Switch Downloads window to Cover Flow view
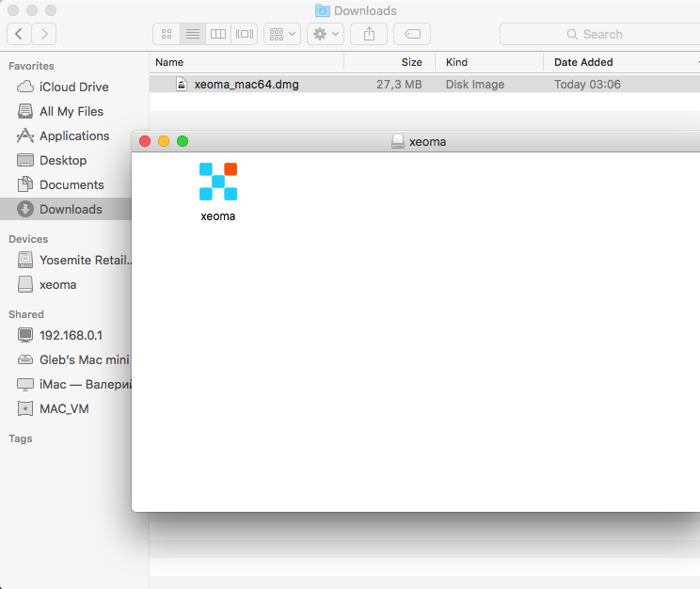700x589 pixels. (245, 34)
